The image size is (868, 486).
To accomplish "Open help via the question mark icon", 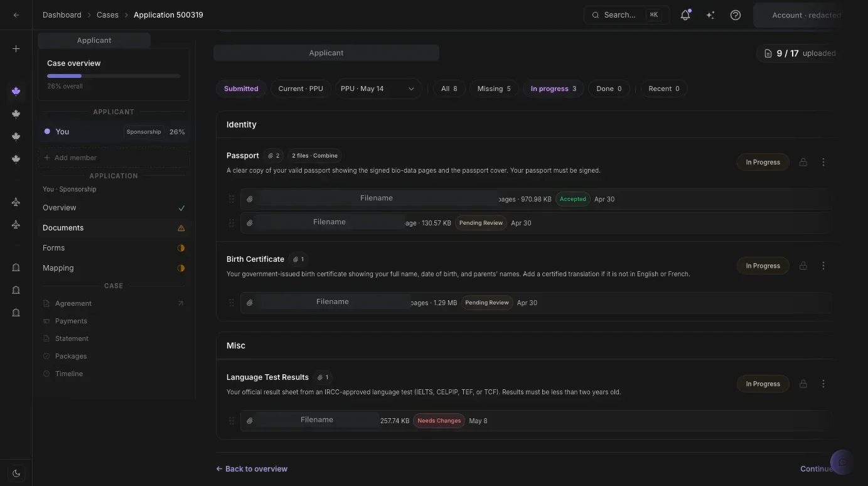I will (x=736, y=15).
